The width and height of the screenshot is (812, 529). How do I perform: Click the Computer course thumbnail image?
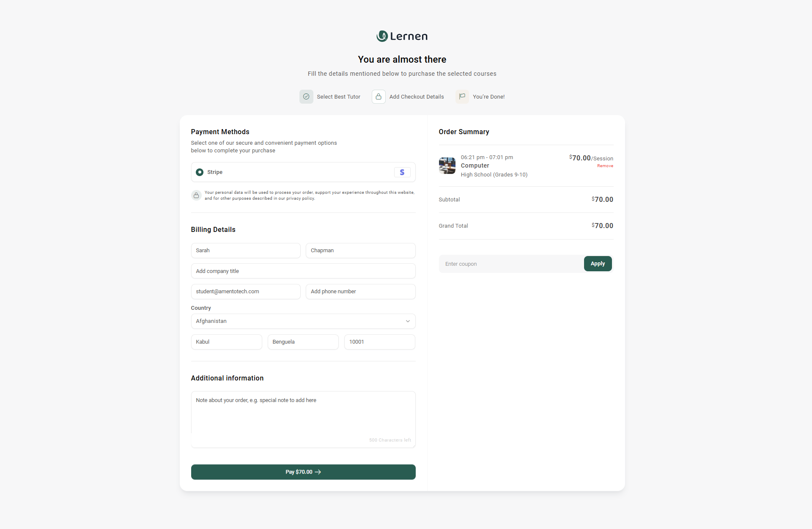(447, 165)
